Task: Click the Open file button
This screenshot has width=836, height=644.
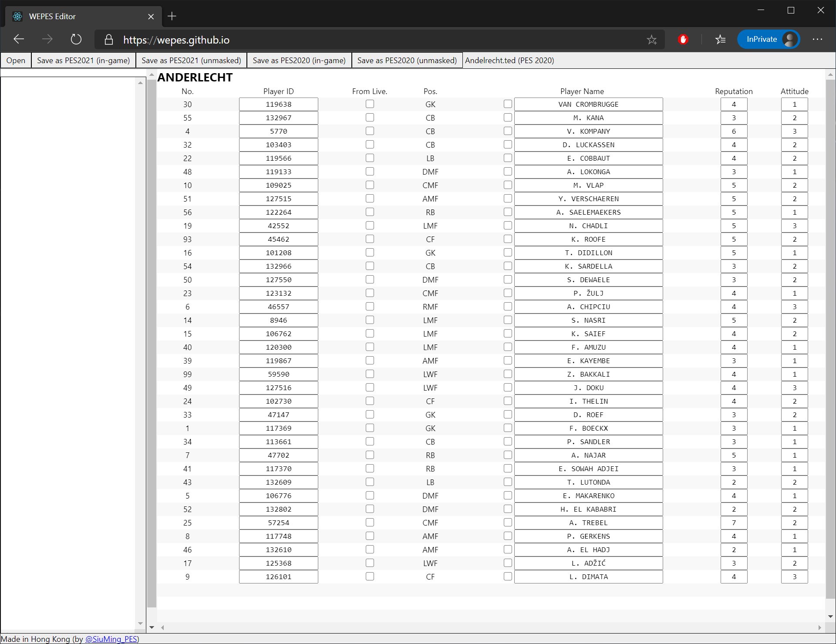Action: click(x=16, y=61)
